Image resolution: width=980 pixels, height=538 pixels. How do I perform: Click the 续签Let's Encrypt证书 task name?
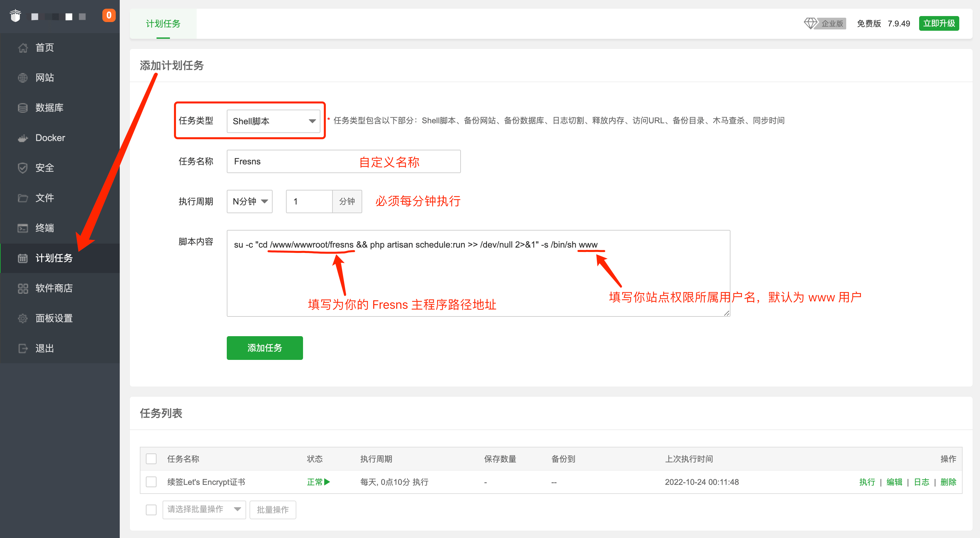pyautogui.click(x=206, y=482)
